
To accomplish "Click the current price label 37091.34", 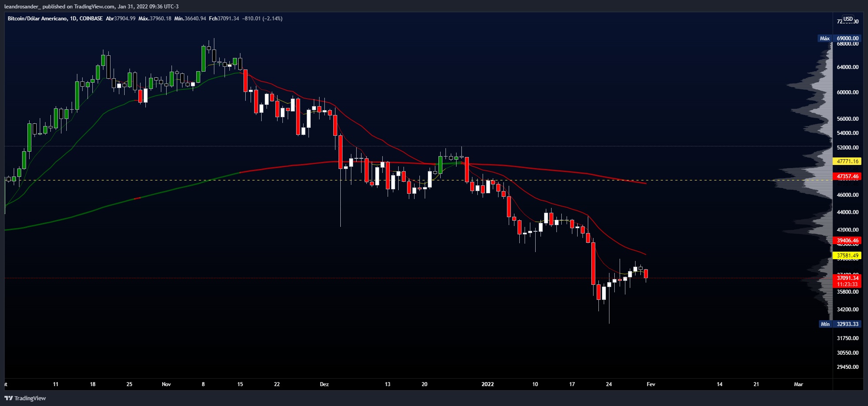I will tap(847, 278).
